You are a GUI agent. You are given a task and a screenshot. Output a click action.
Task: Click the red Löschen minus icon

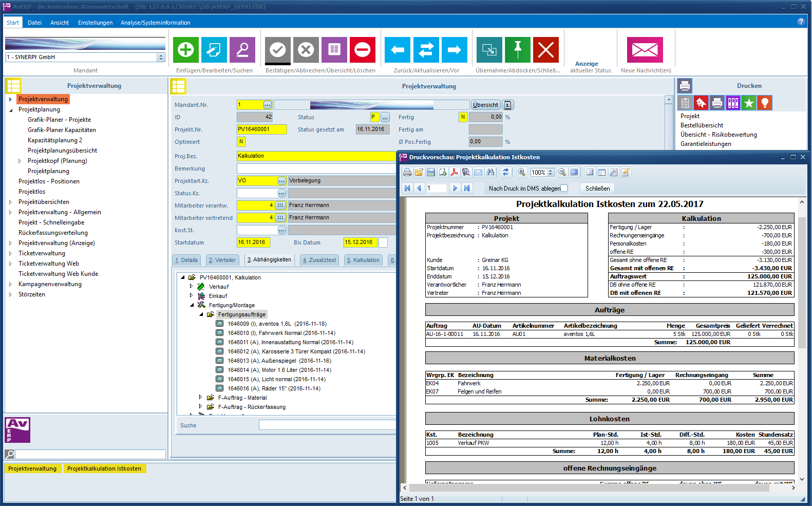tap(362, 50)
